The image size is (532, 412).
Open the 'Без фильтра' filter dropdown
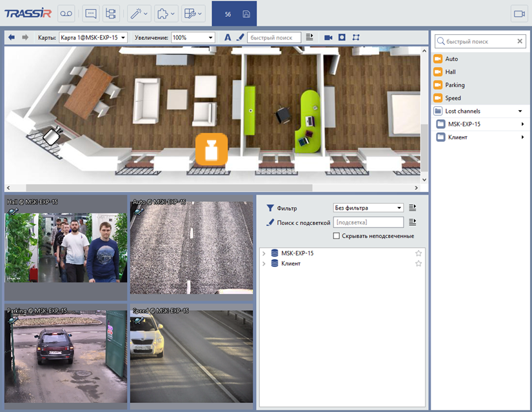(x=368, y=208)
